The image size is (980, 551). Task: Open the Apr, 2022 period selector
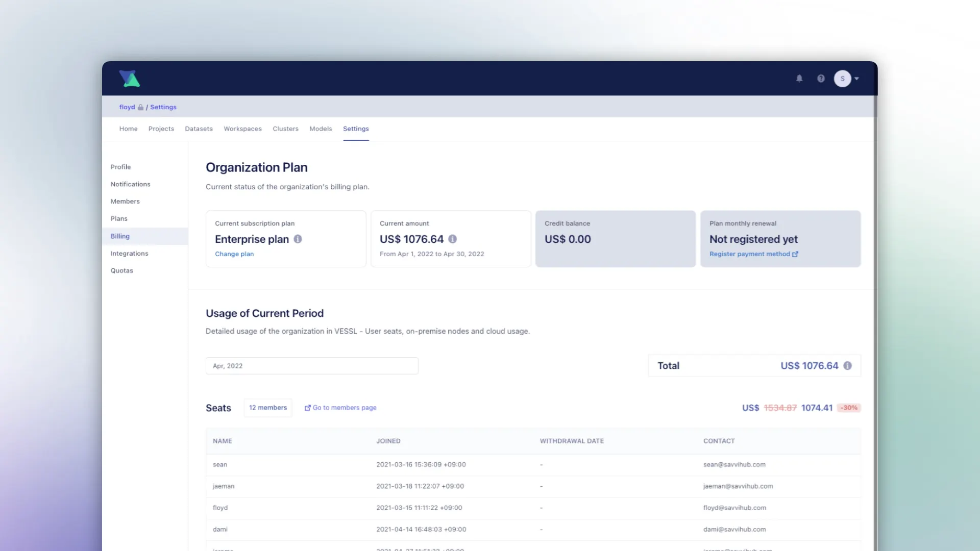[311, 366]
